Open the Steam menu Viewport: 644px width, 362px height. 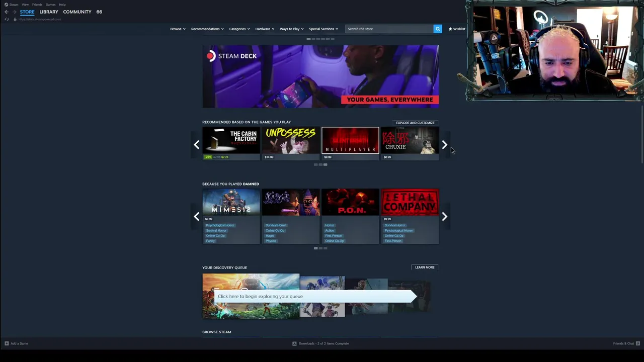pos(14,5)
